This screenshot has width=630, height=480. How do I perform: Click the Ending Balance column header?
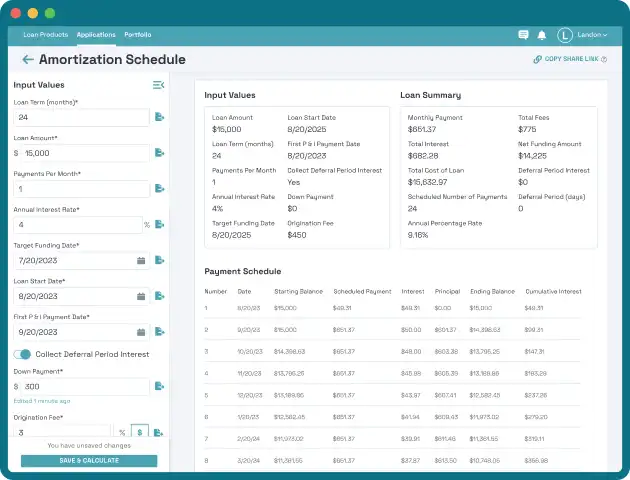pos(492,292)
